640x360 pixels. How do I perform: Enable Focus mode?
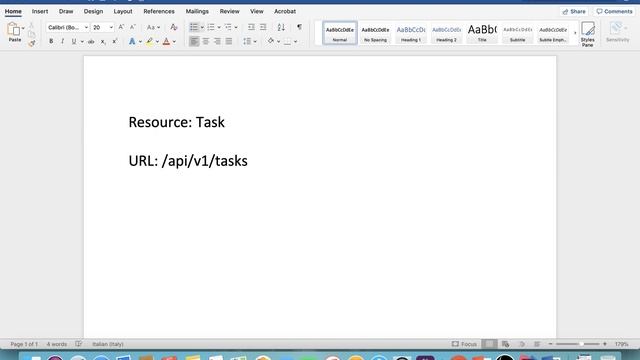[x=464, y=344]
